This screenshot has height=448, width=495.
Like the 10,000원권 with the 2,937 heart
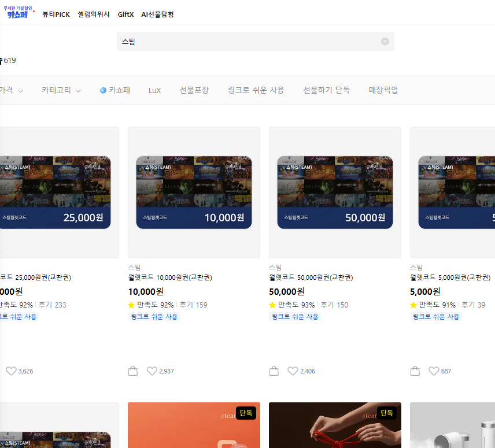(x=152, y=371)
